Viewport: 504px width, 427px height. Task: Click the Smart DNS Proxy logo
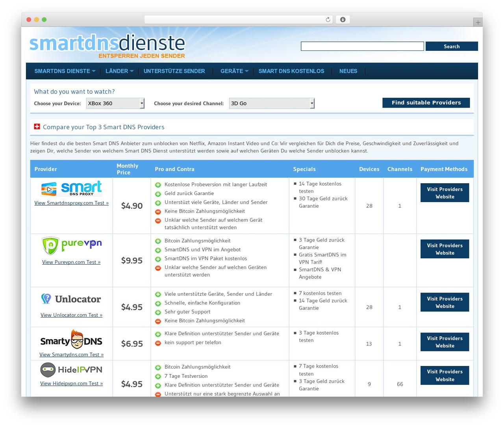coord(71,189)
